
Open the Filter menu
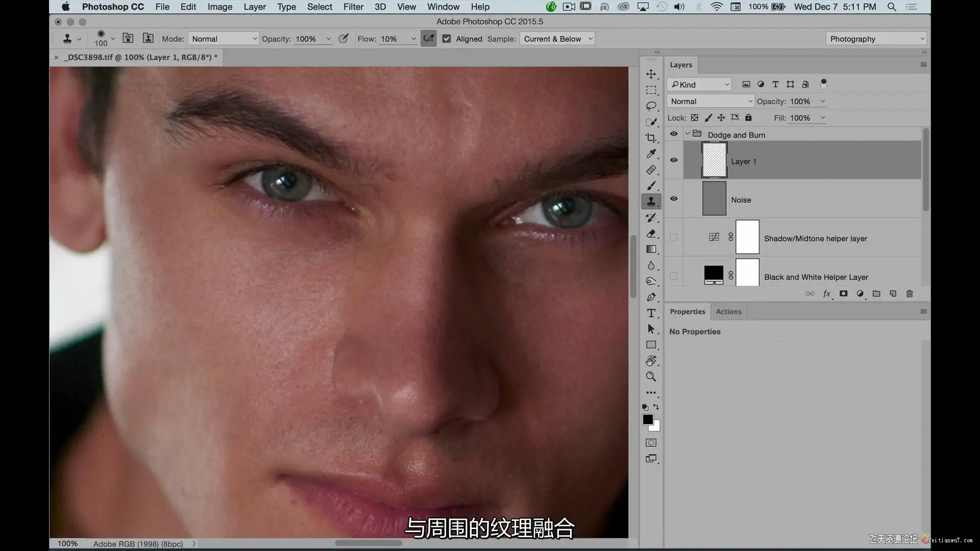point(353,7)
